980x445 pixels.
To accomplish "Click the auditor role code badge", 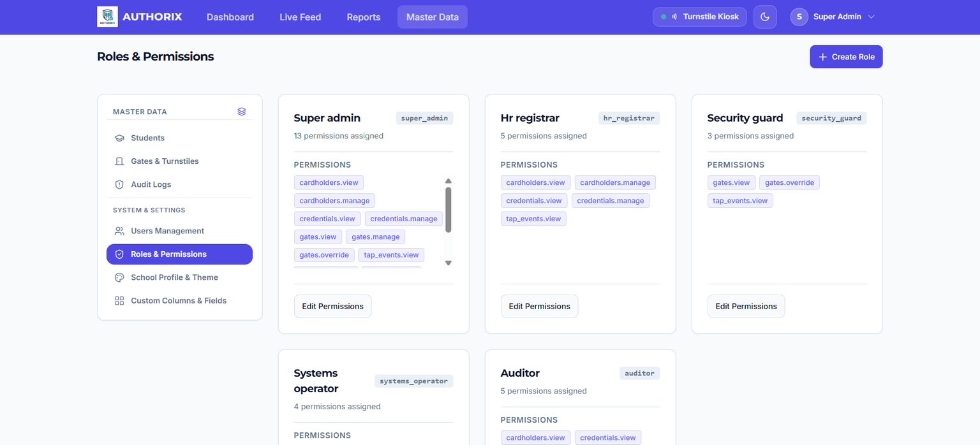I will [x=639, y=373].
